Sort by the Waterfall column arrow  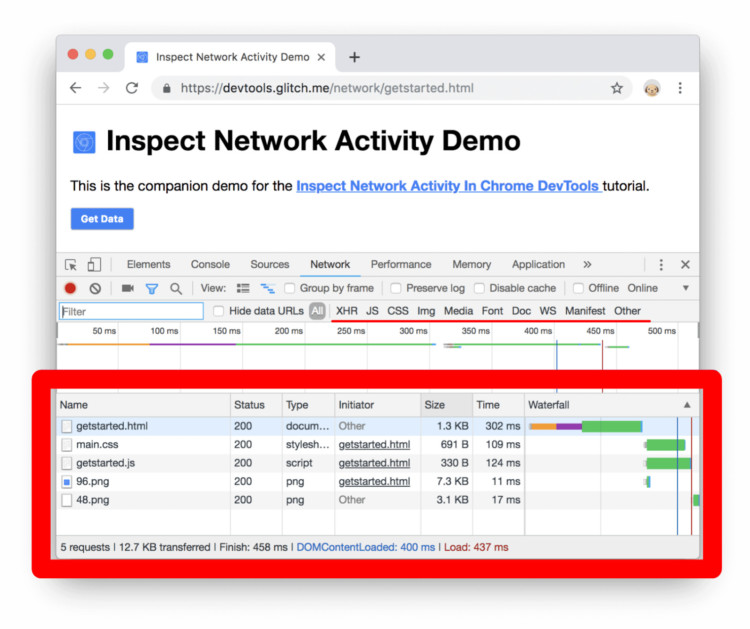[687, 405]
